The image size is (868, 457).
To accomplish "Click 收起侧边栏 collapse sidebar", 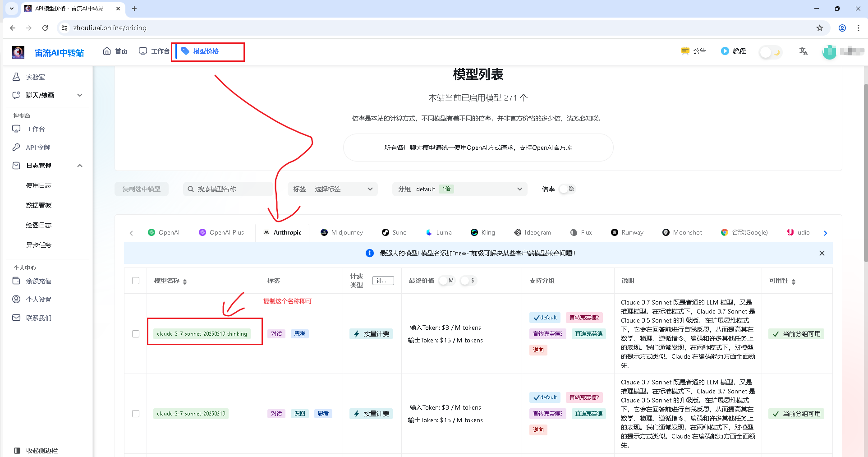I will [36, 451].
